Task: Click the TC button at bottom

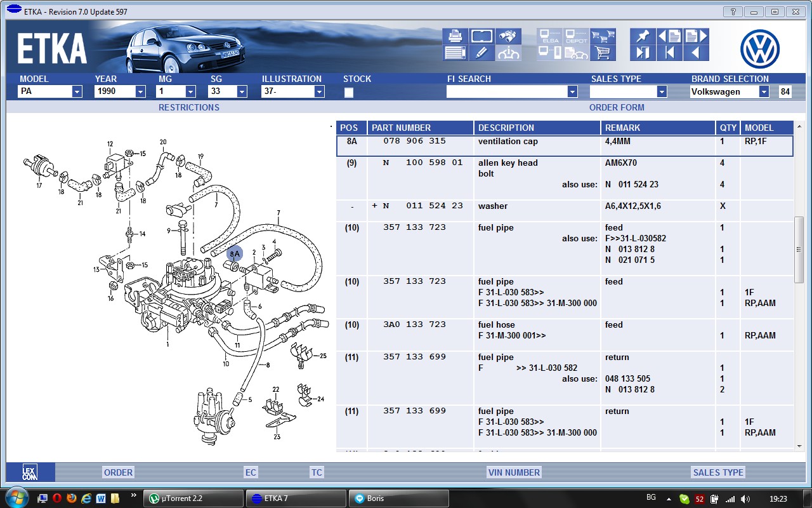Action: (317, 472)
